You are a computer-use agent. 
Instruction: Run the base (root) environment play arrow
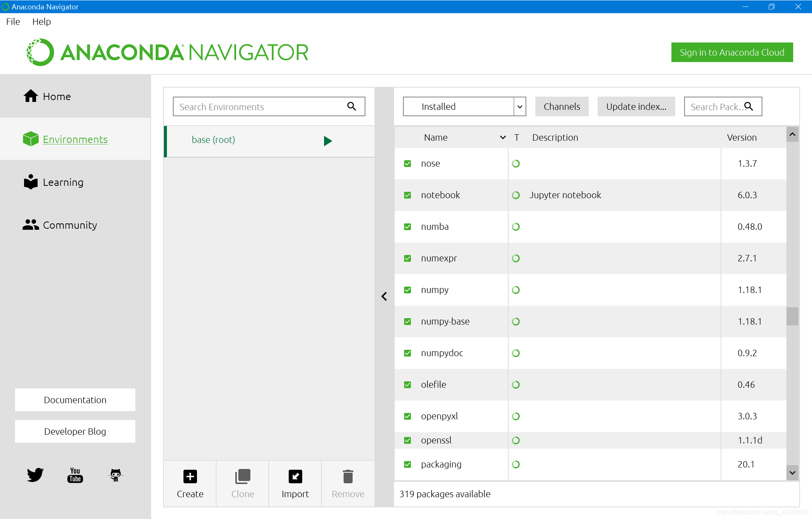coord(328,141)
